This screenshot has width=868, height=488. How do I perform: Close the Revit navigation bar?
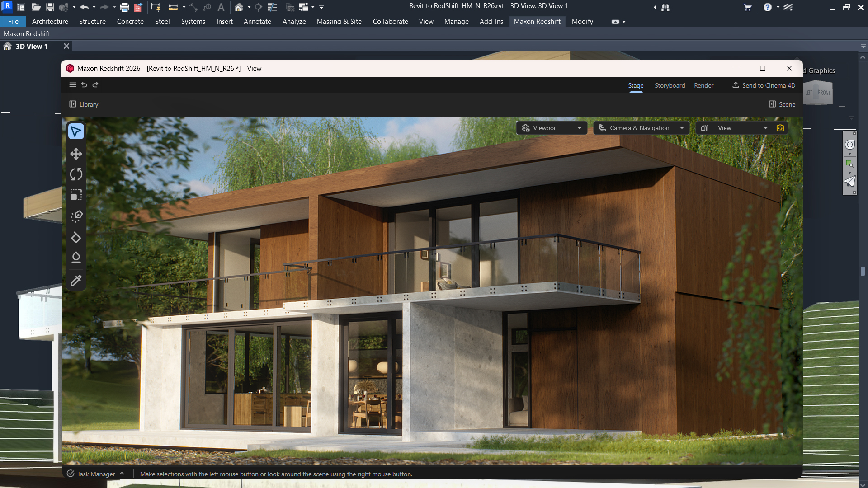point(854,133)
